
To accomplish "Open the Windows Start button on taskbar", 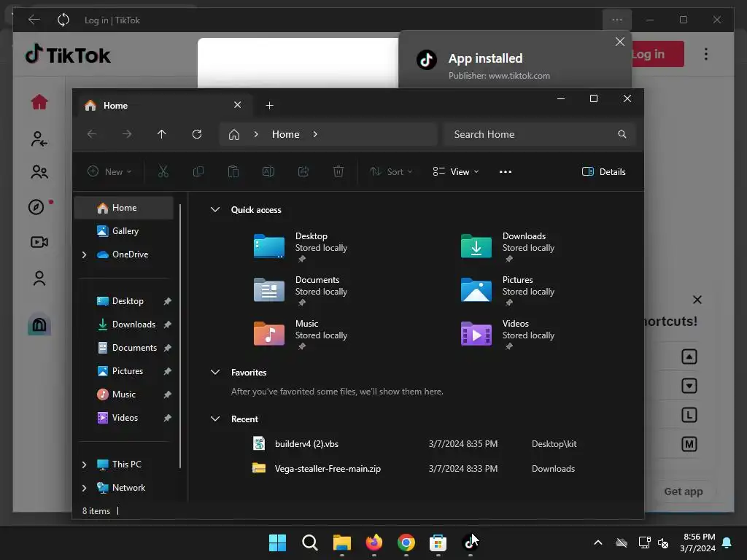I will click(277, 542).
